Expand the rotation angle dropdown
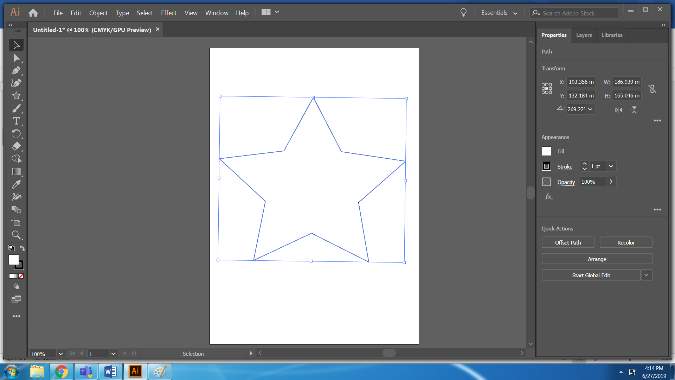 click(590, 109)
